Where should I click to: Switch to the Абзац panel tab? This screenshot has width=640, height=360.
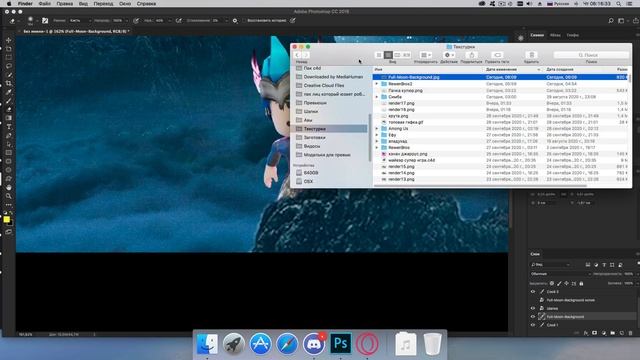pos(555,35)
